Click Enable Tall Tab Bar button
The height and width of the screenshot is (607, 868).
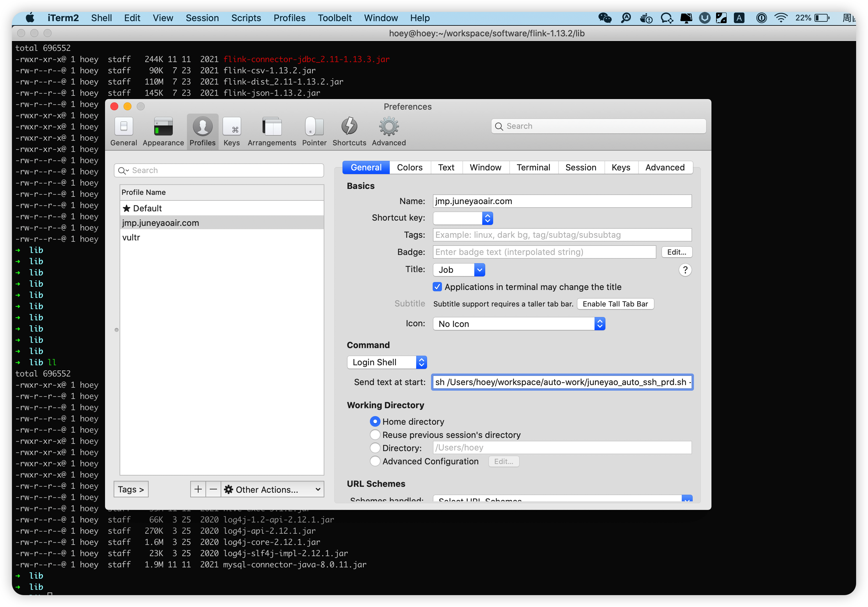[615, 304]
